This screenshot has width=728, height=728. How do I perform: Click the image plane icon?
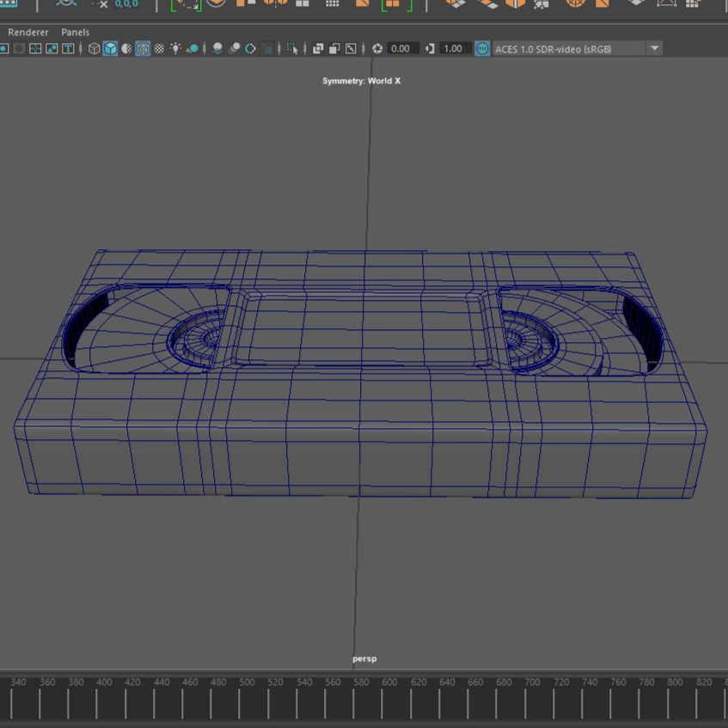click(52, 49)
